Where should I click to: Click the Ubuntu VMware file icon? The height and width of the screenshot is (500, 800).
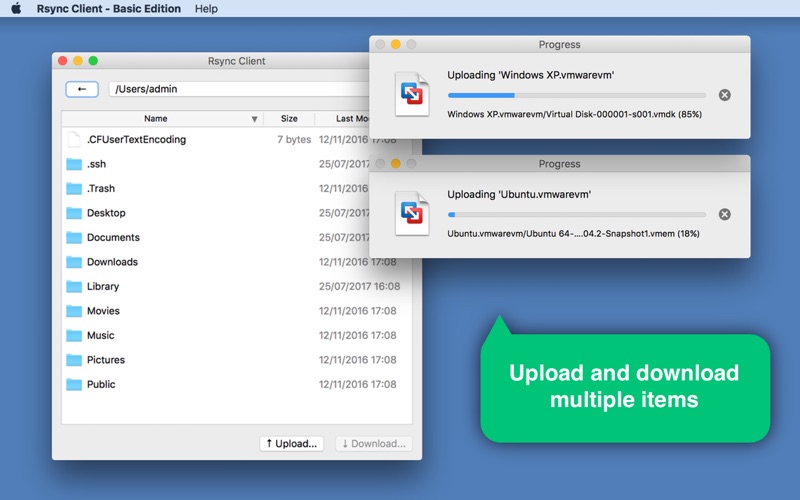pyautogui.click(x=412, y=213)
